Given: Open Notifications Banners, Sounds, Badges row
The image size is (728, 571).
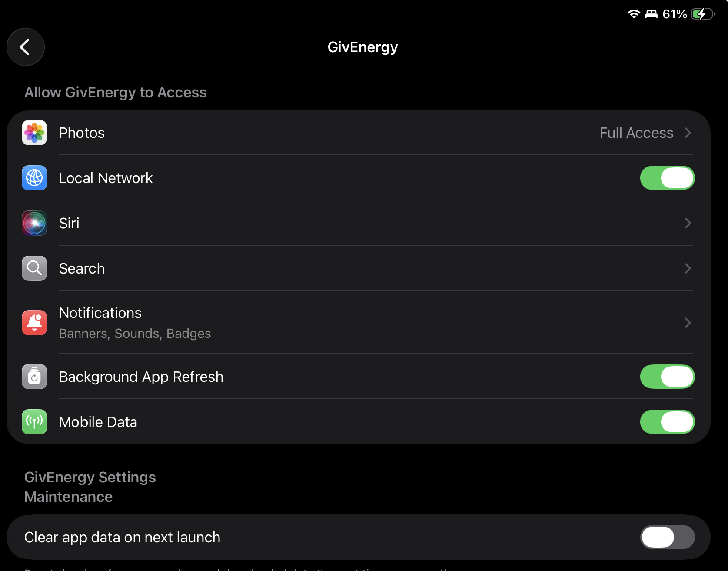Looking at the screenshot, I should tap(135, 333).
